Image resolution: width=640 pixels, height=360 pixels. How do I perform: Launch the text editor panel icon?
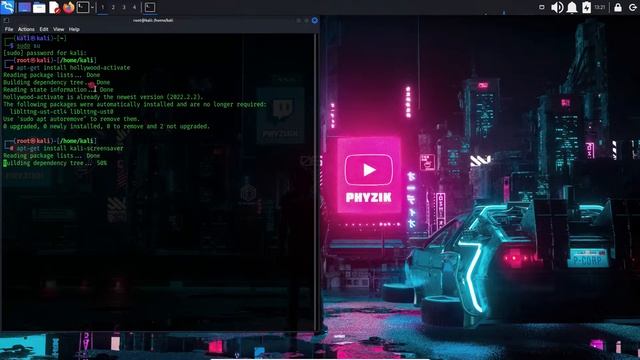tap(54, 7)
